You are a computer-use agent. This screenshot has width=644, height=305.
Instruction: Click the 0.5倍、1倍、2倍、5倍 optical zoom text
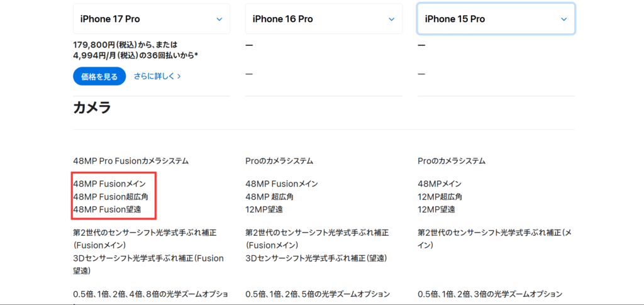point(318,294)
